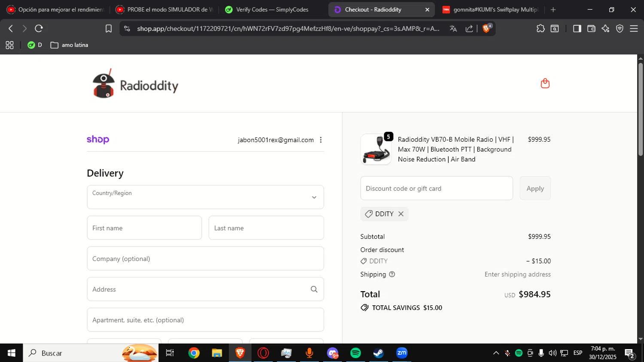This screenshot has width=644, height=362.
Task: Click the share page icon
Action: (x=469, y=28)
